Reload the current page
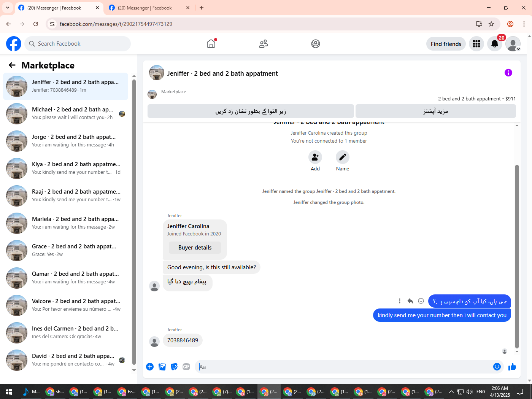This screenshot has width=532, height=399. 36,24
